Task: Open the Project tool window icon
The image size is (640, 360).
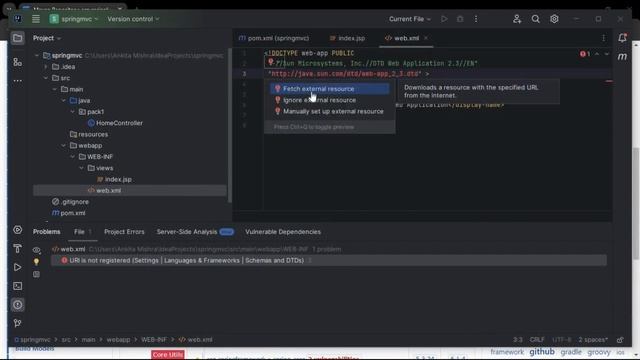Action: click(x=18, y=38)
